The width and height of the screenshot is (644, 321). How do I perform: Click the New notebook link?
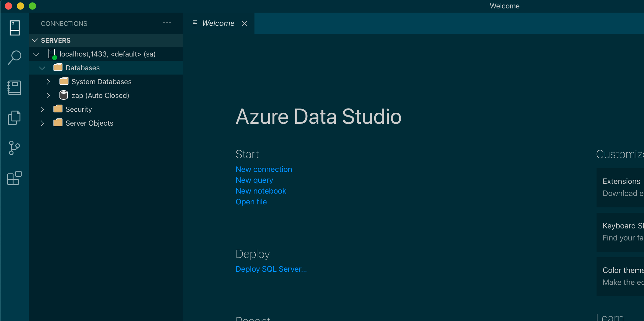261,191
